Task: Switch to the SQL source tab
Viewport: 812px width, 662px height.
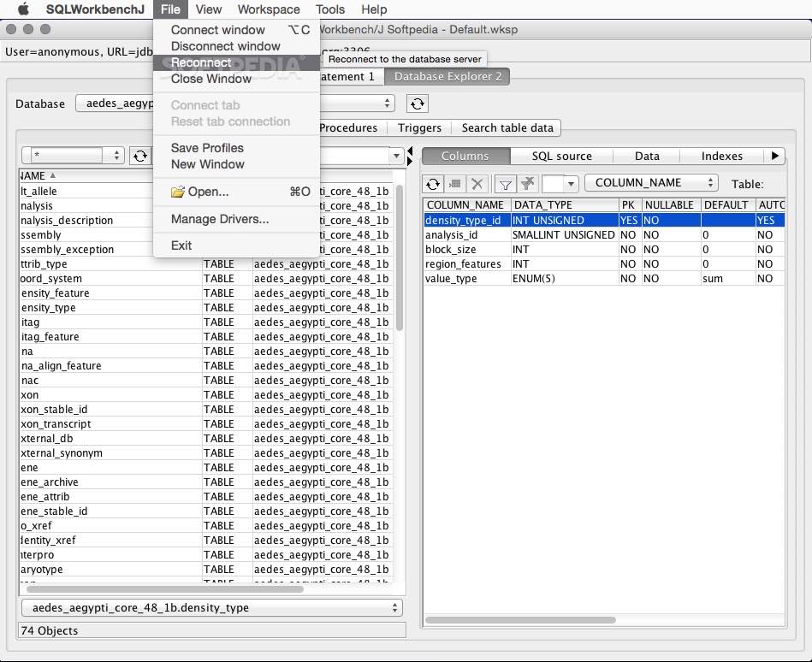Action: pos(561,156)
